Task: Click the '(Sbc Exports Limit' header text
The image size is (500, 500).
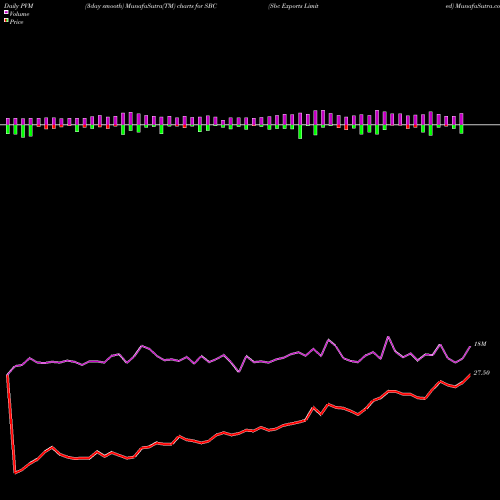Action: tap(293, 6)
